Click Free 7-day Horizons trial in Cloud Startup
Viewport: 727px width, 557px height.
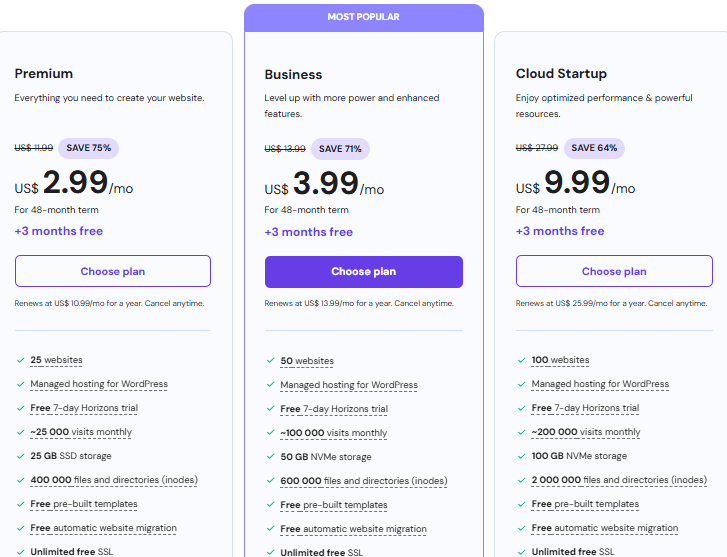click(585, 408)
